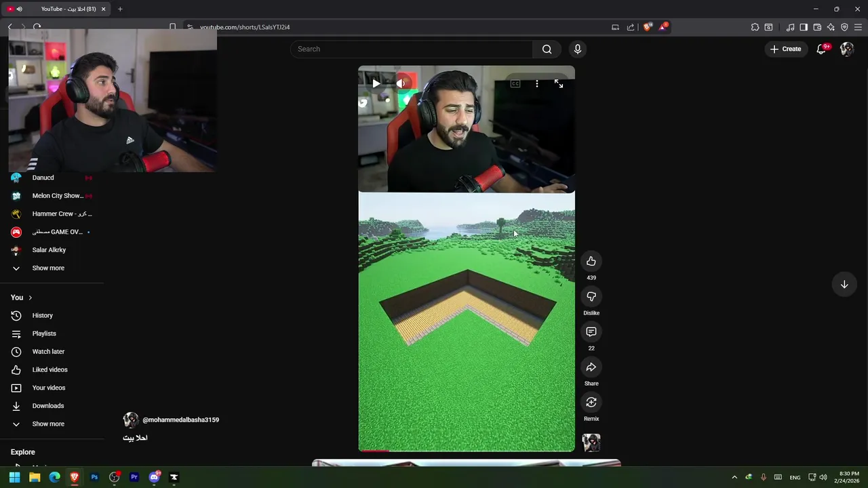
Task: Start voice search with microphone
Action: tap(578, 49)
